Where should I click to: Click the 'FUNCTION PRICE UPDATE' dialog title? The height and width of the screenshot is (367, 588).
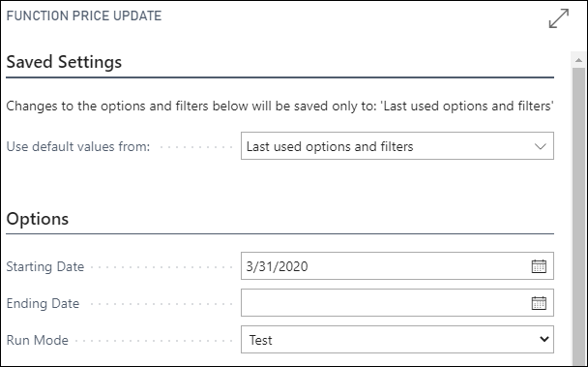click(x=84, y=16)
